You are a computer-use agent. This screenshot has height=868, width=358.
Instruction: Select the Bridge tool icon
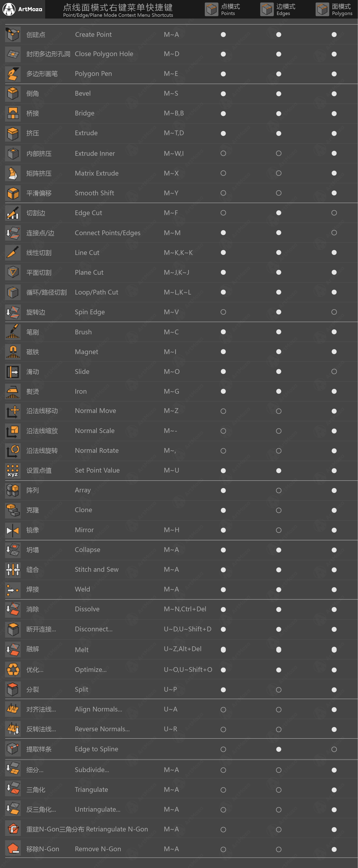pos(13,113)
